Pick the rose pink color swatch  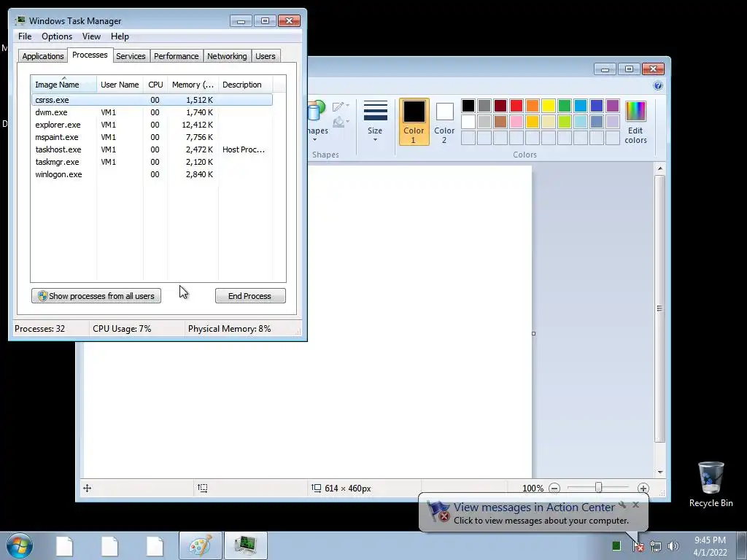(516, 122)
